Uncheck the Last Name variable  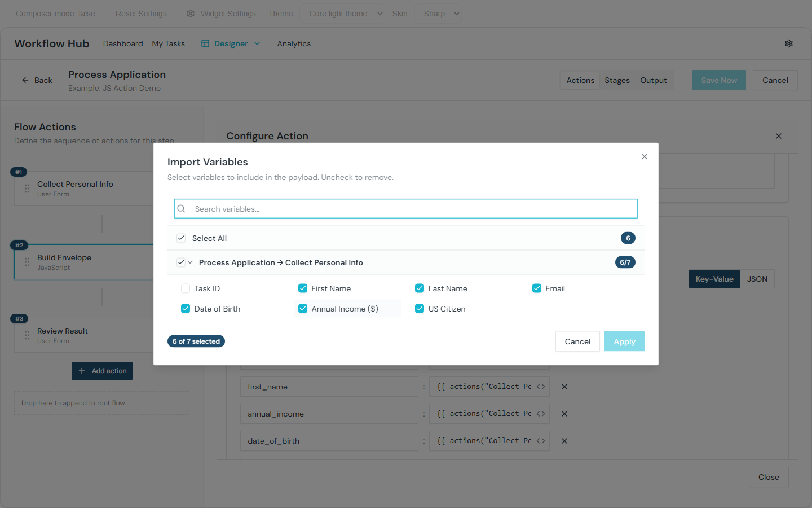click(420, 288)
